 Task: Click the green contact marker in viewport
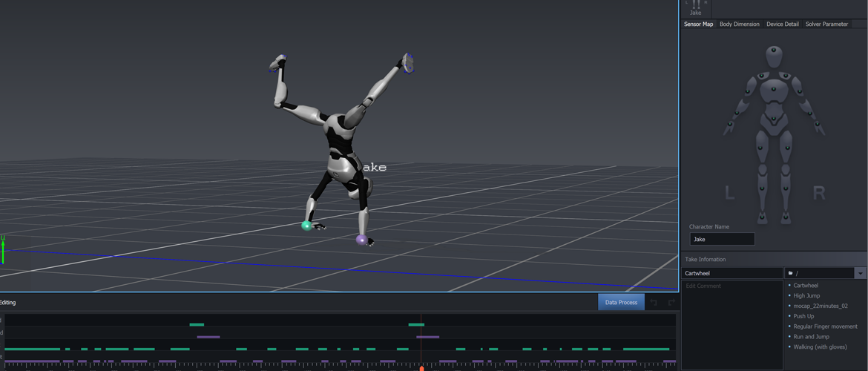point(306,226)
